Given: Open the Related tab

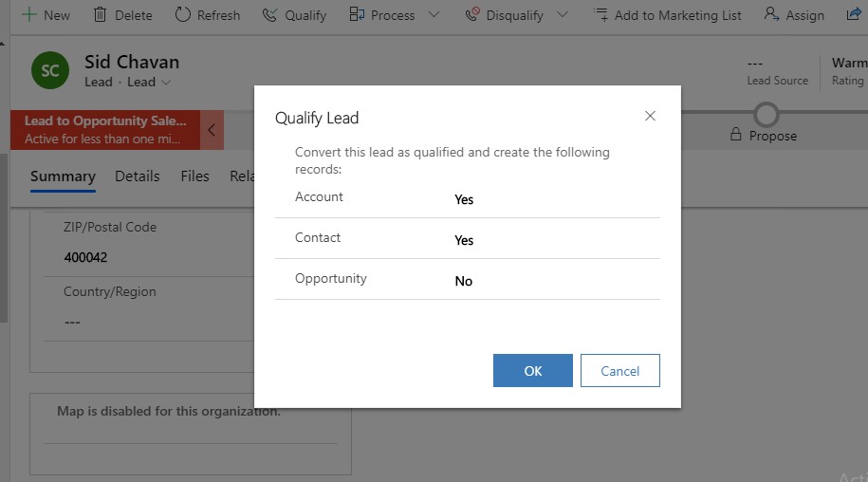Looking at the screenshot, I should (242, 176).
